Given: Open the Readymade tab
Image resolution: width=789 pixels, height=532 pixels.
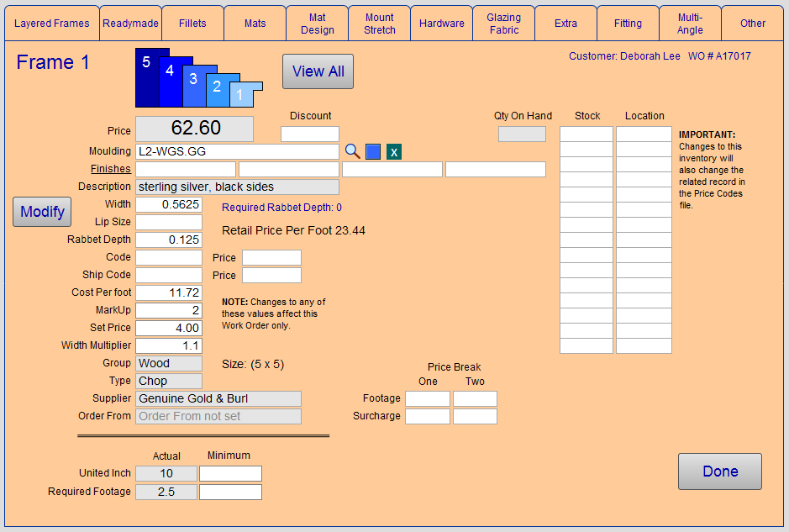Looking at the screenshot, I should [130, 24].
